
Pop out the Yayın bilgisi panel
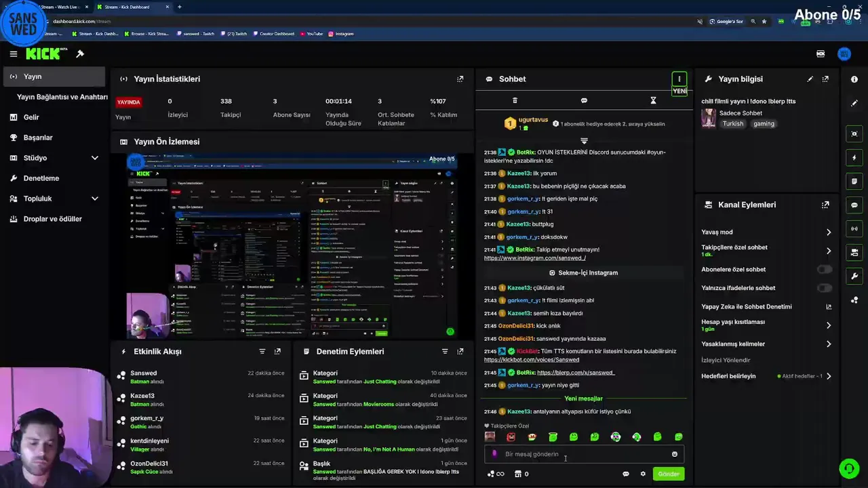(825, 79)
